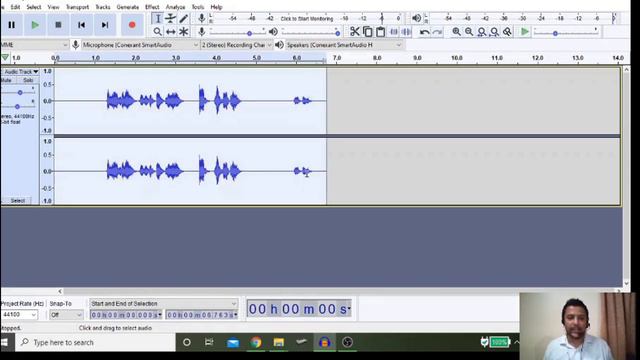Skip to start of track
The height and width of the screenshot is (360, 640).
tap(82, 25)
